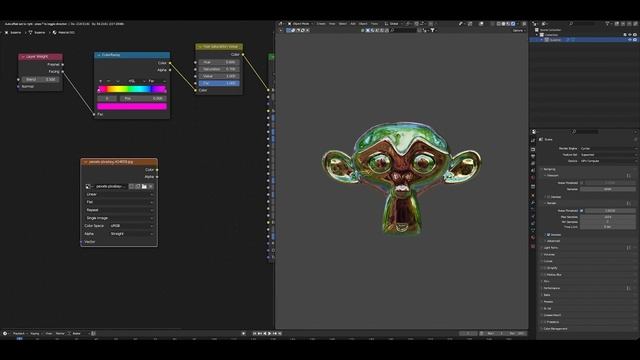
Task: Adjust the Blend slider on Layer Weight node
Action: (40, 79)
